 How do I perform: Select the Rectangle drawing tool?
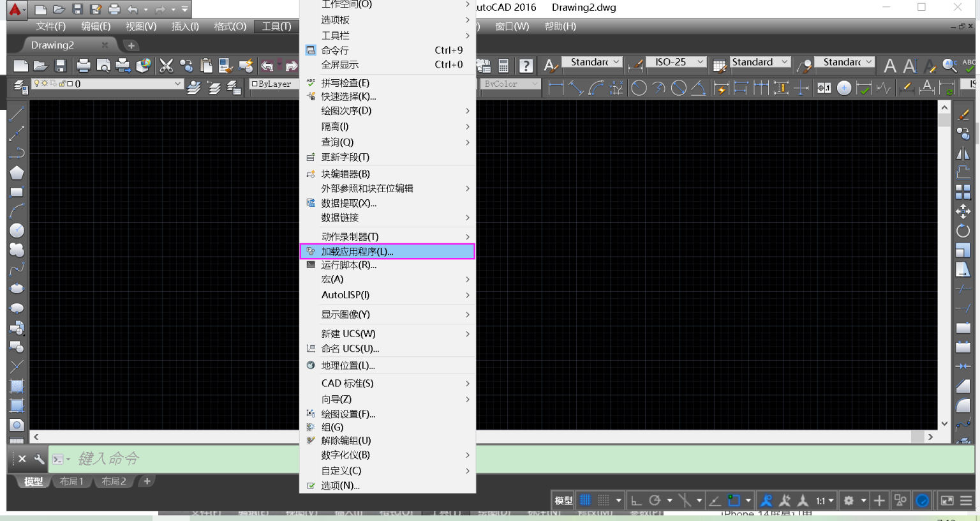(x=17, y=192)
